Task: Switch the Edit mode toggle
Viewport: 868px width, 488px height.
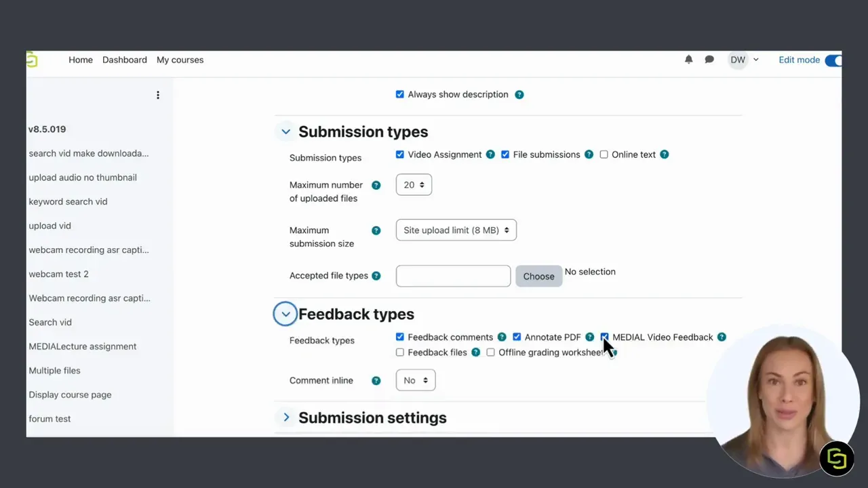Action: click(833, 60)
